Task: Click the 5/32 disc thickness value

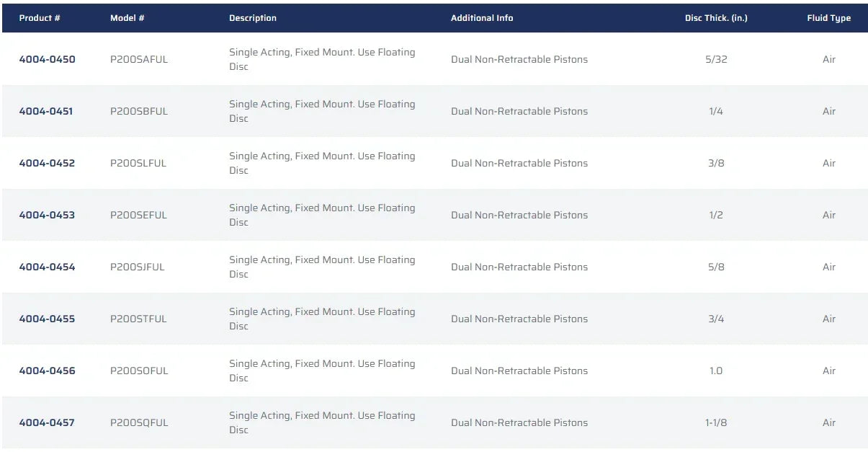Action: click(x=716, y=59)
